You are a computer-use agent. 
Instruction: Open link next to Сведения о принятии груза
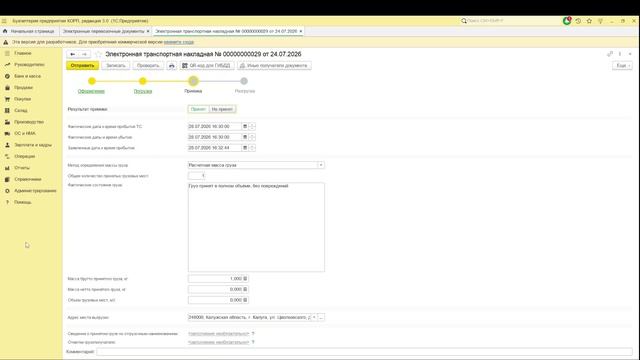(219, 334)
